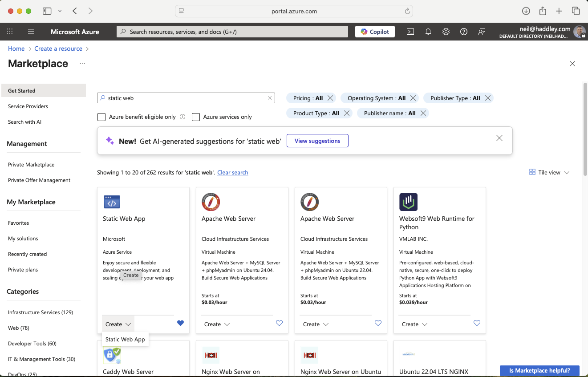Unfavorite the Static Web App result
This screenshot has width=588, height=377.
click(x=180, y=323)
